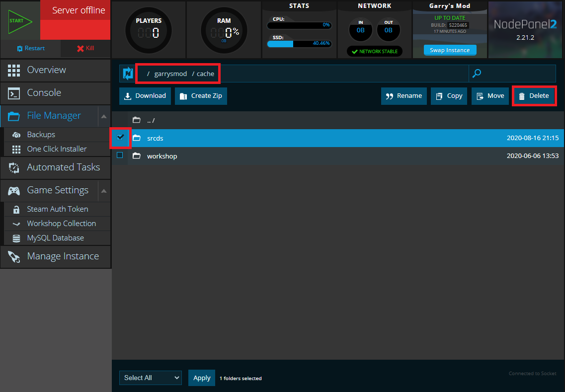Collapse the File Manager section

click(103, 116)
